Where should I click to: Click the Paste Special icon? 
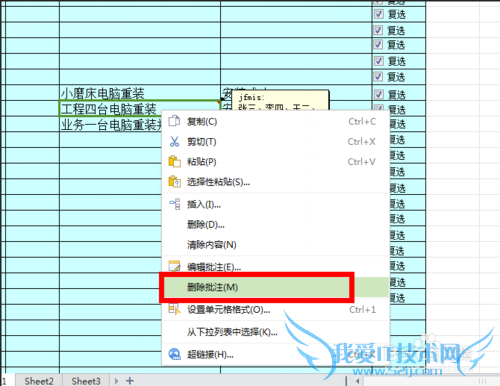pyautogui.click(x=174, y=182)
